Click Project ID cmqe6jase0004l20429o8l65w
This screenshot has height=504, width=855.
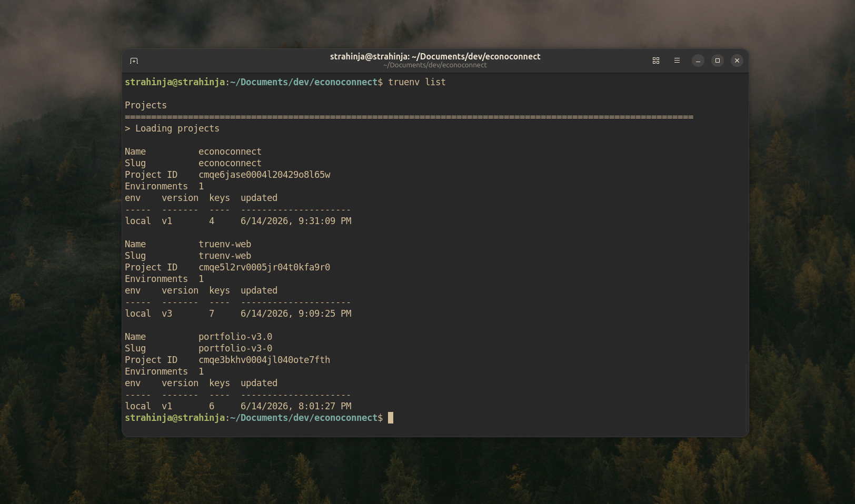tap(264, 175)
